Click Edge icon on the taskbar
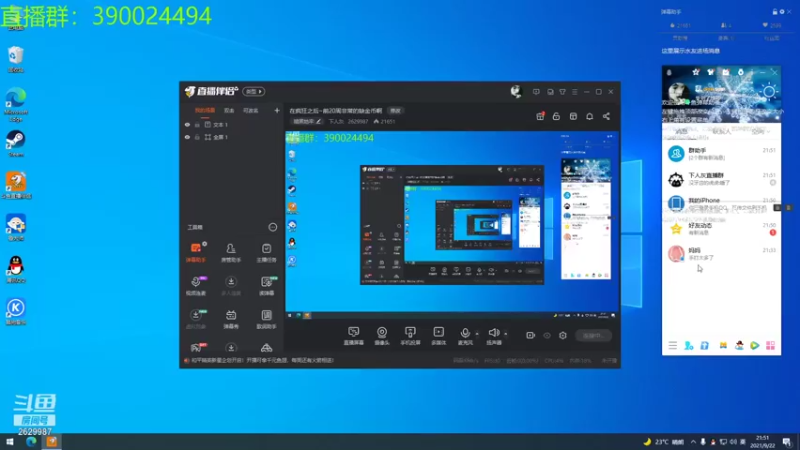Image resolution: width=800 pixels, height=450 pixels. 31,442
